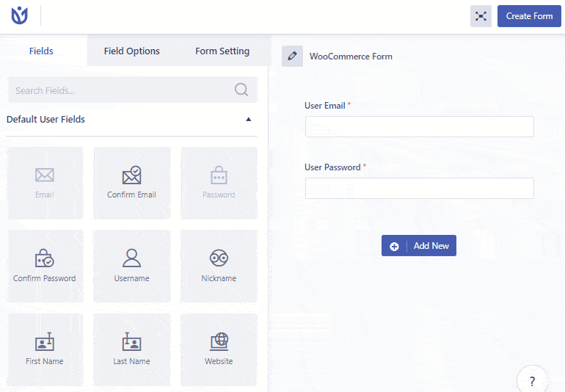Image resolution: width=565 pixels, height=392 pixels.
Task: Focus the Search Fields input
Action: point(133,90)
